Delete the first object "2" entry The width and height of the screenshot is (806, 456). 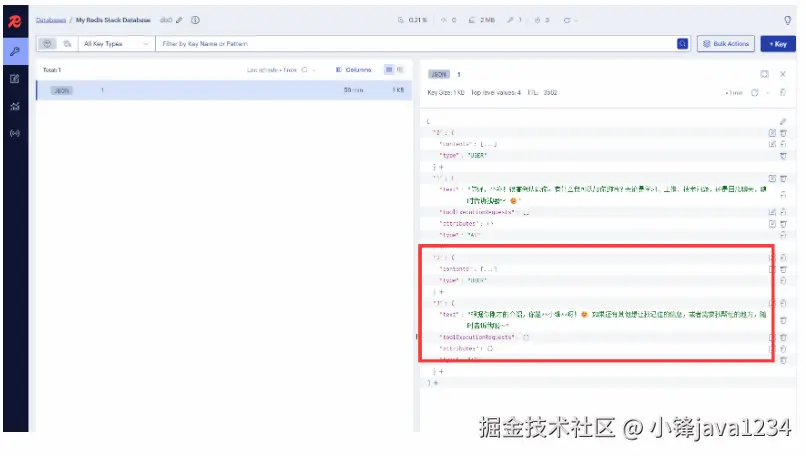783,133
